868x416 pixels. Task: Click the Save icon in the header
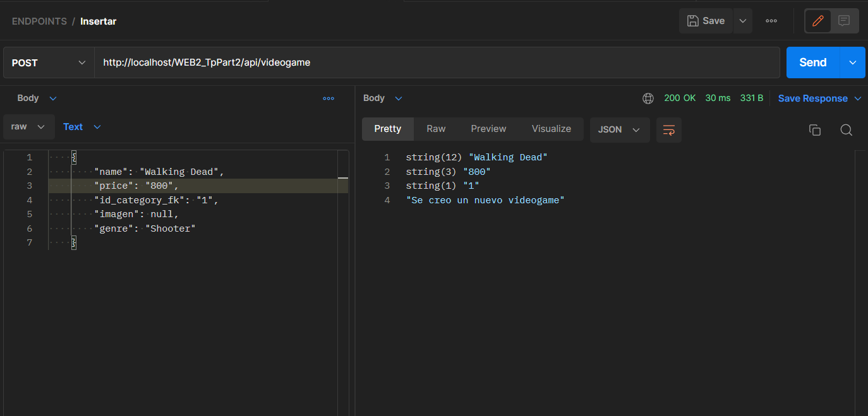705,20
